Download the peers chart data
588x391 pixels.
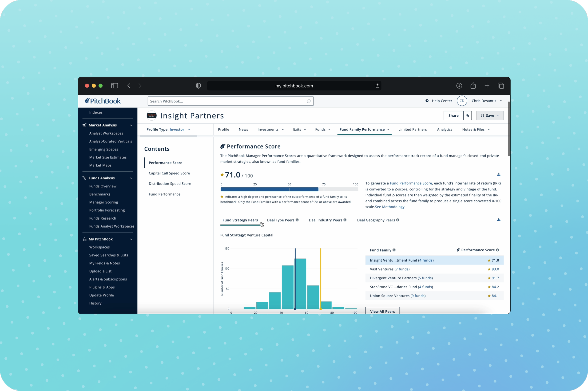[x=498, y=220]
